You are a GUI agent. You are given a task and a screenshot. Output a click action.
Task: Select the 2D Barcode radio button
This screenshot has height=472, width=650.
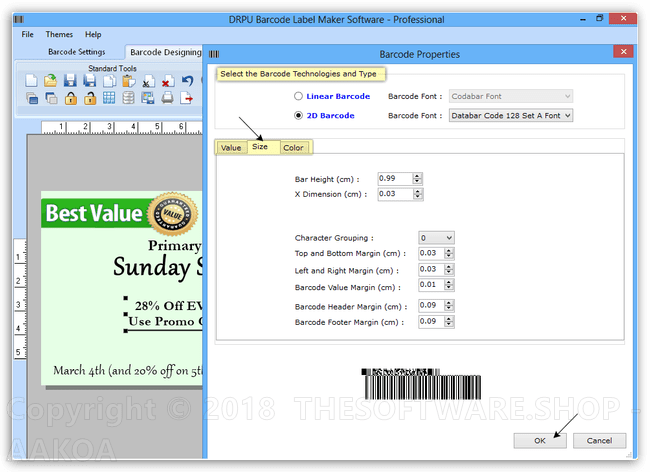click(298, 116)
